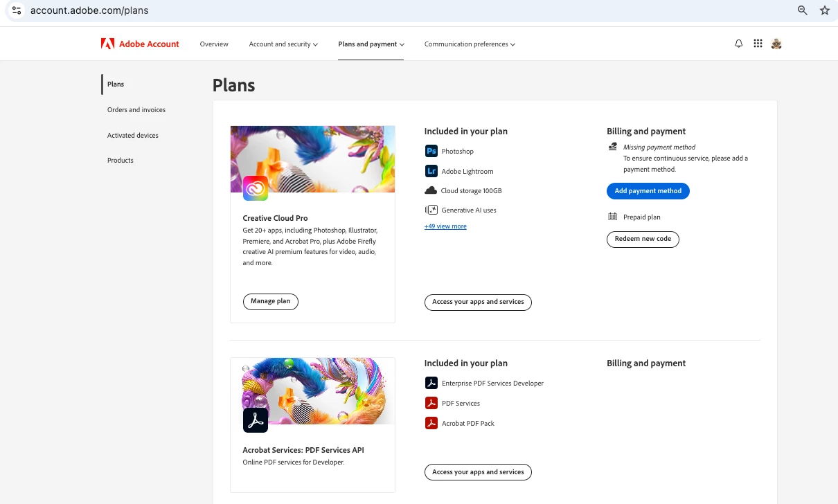Click the Acrobat logo badge

click(x=256, y=420)
